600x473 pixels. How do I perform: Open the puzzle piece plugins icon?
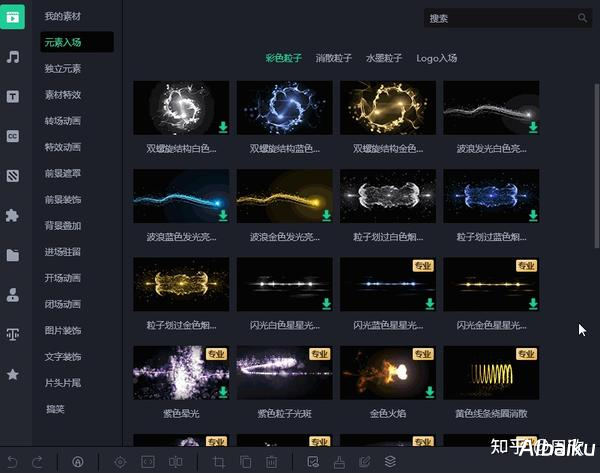click(12, 215)
